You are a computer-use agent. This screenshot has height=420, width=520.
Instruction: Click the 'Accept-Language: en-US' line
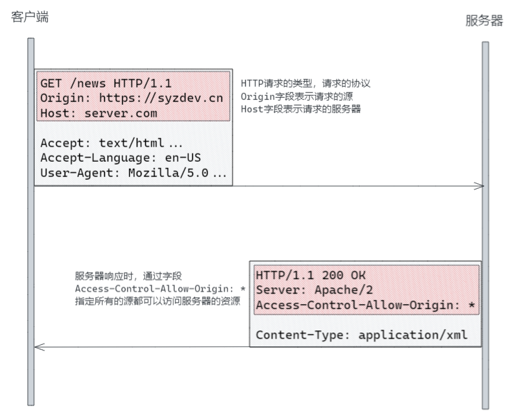[120, 158]
